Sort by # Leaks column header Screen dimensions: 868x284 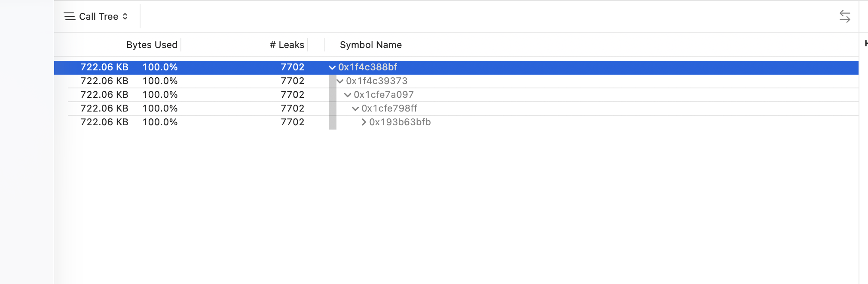(287, 45)
